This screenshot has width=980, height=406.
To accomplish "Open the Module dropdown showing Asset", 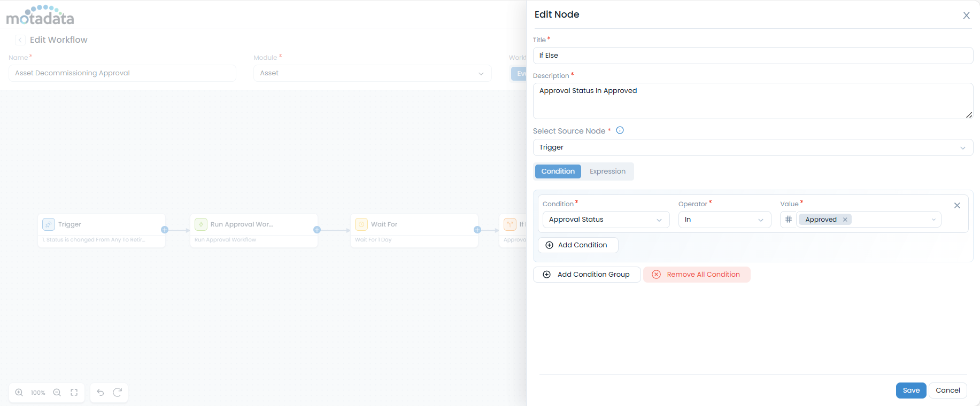I will click(372, 73).
